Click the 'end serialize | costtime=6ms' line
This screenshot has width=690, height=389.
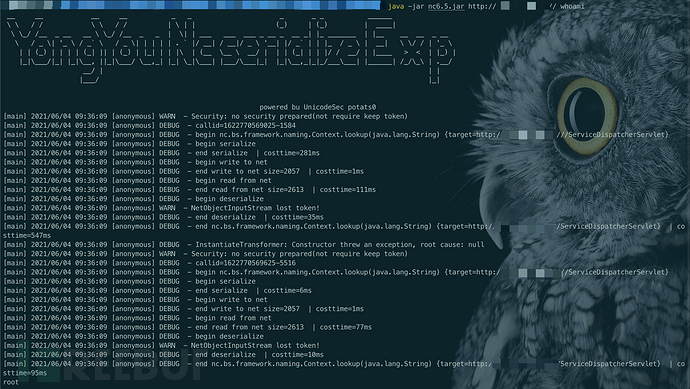(x=157, y=290)
